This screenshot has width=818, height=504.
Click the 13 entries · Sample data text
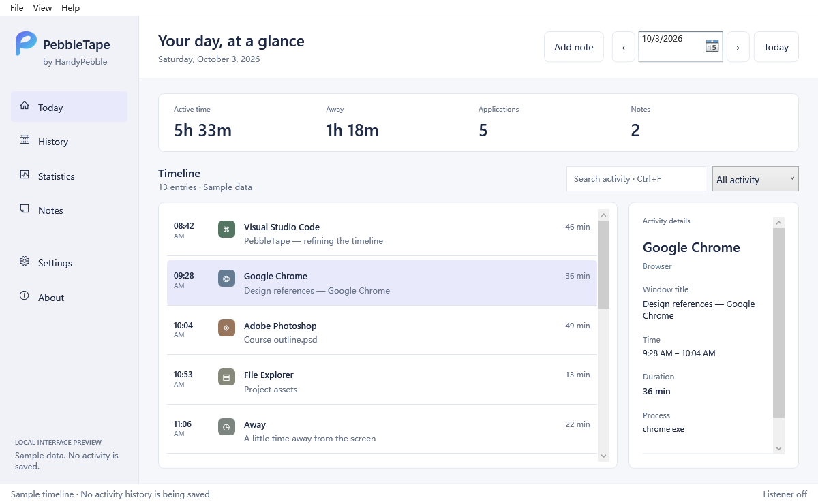(x=205, y=187)
